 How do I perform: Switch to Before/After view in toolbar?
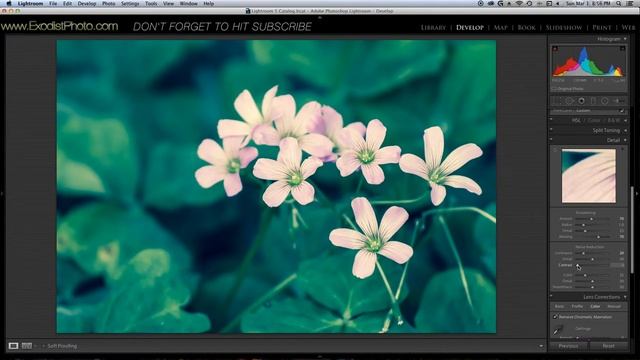(x=27, y=346)
